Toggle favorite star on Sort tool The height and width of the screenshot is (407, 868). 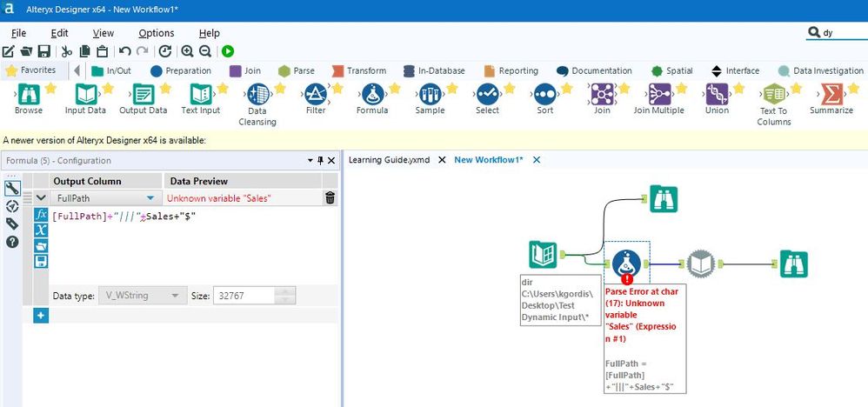(566, 88)
